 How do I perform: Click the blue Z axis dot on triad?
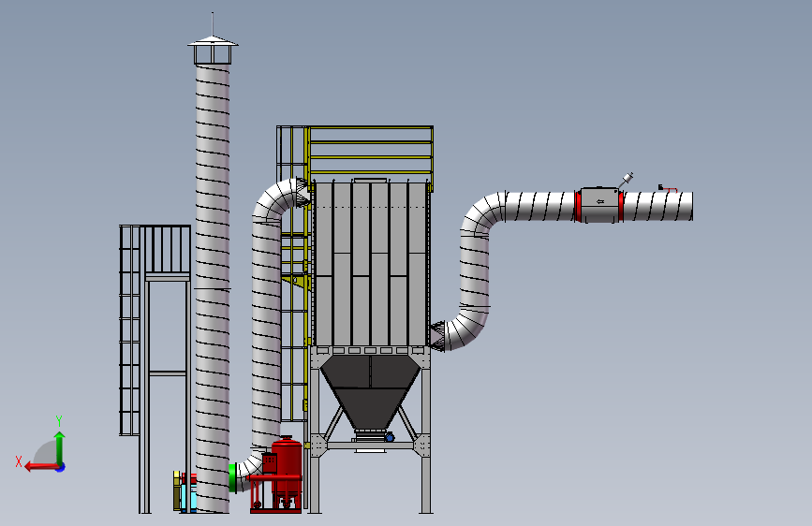(x=61, y=467)
